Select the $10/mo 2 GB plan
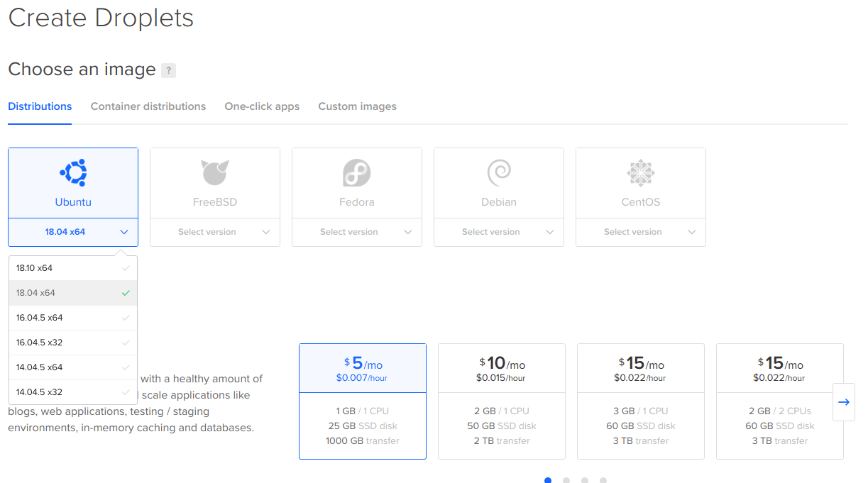The image size is (868, 483). 502,401
